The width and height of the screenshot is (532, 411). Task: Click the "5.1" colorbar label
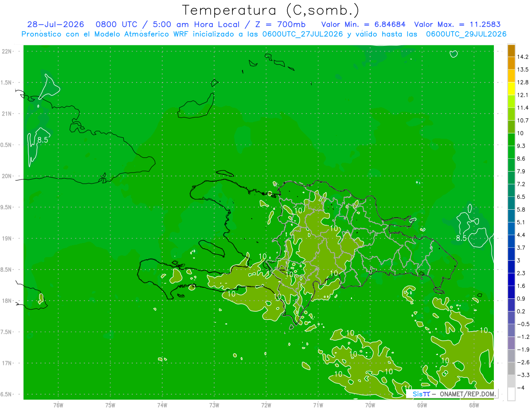[x=521, y=222]
